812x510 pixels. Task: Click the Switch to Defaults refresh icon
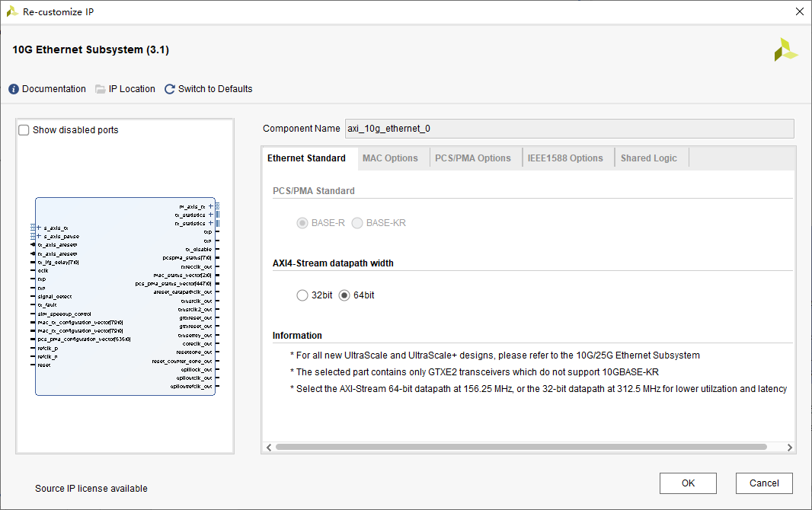[169, 89]
